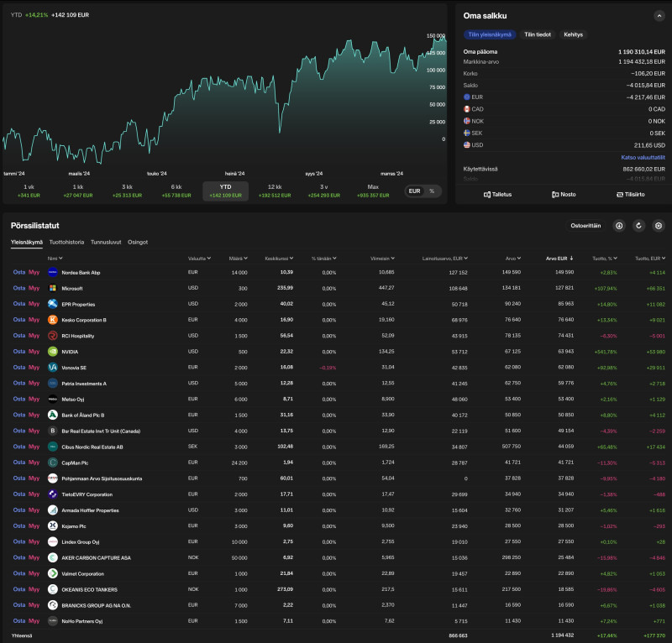Sort by the Määrä column

coord(239,259)
